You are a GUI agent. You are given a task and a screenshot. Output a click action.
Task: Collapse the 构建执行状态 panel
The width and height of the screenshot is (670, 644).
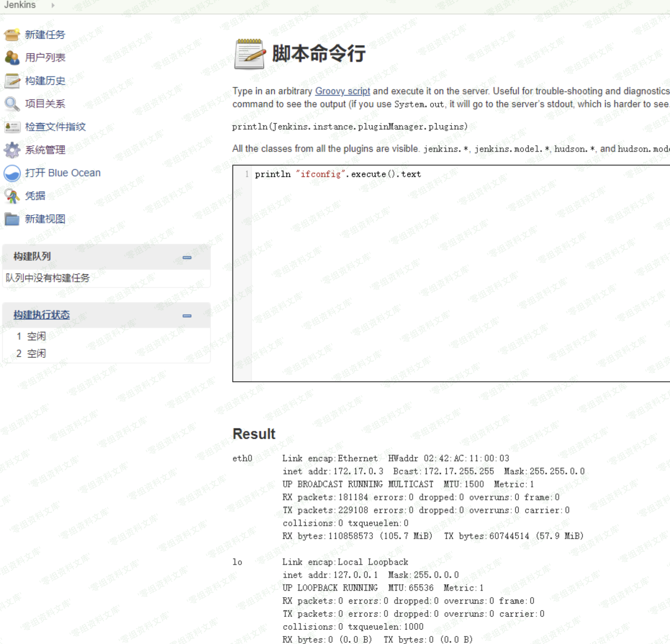point(187,315)
